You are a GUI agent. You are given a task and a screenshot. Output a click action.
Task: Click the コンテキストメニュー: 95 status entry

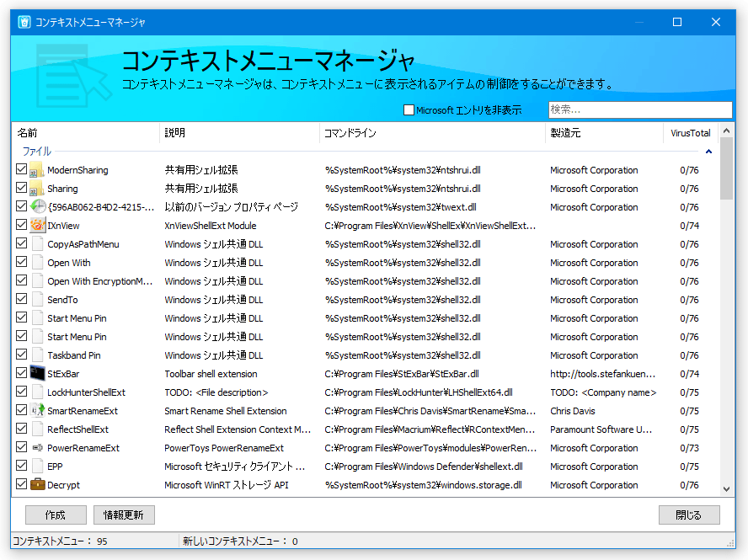click(60, 541)
